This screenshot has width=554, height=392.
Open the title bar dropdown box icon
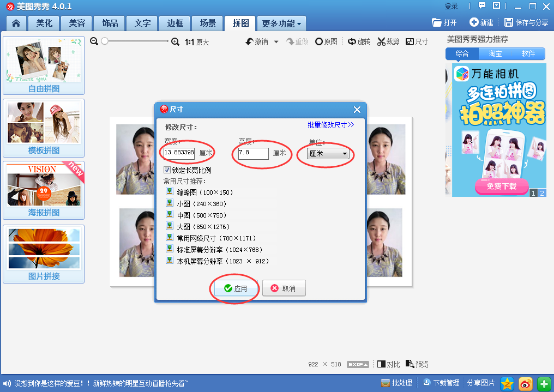pyautogui.click(x=496, y=5)
